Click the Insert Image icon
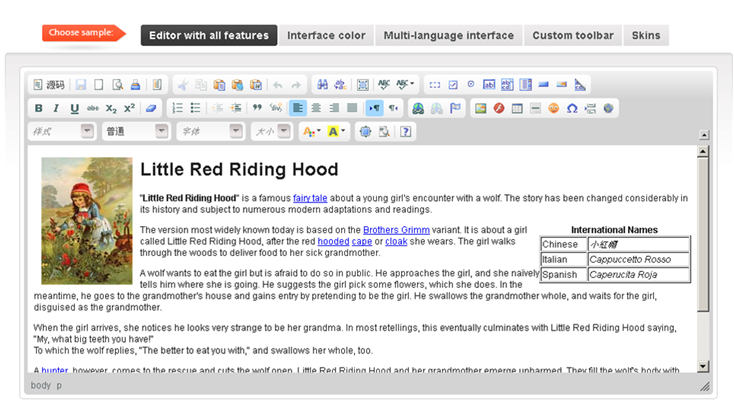 480,108
